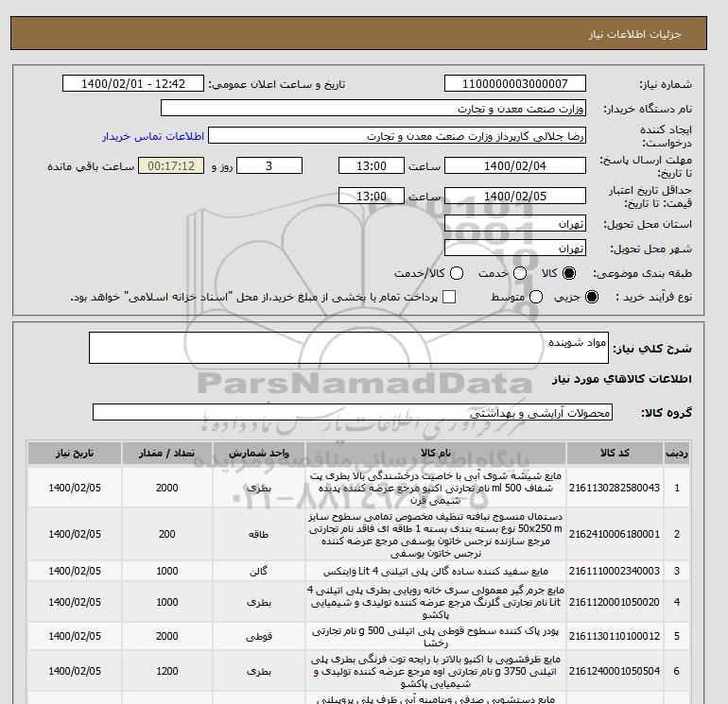The image size is (728, 704).
Task: Click the جزئیات اطلاعات نیاز page header
Action: click(x=634, y=34)
